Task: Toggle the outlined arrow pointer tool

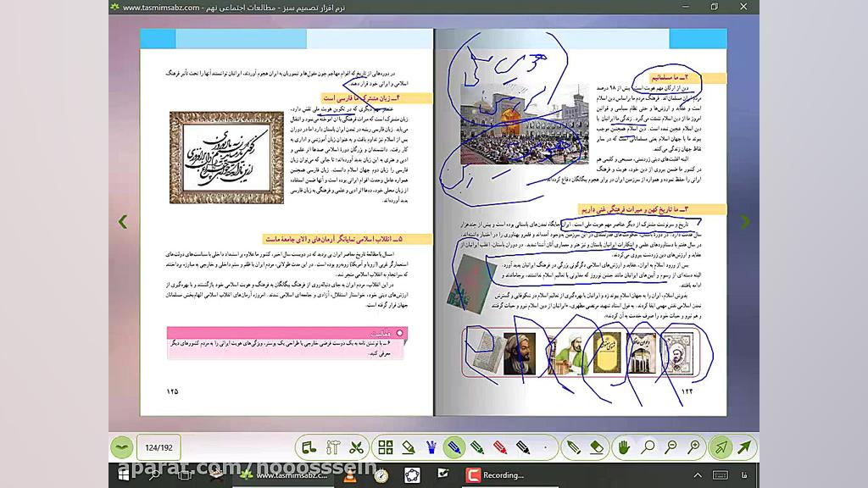Action: [721, 447]
